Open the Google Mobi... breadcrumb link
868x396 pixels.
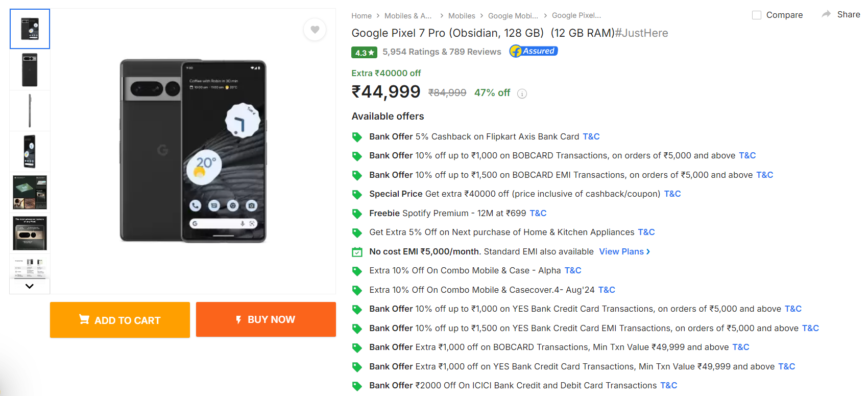[x=513, y=16]
